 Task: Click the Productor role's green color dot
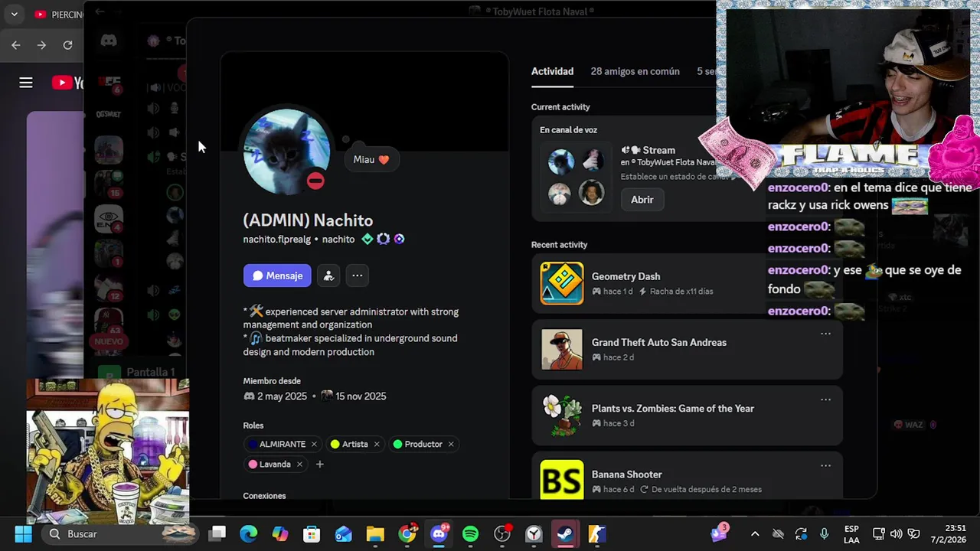[x=397, y=444]
